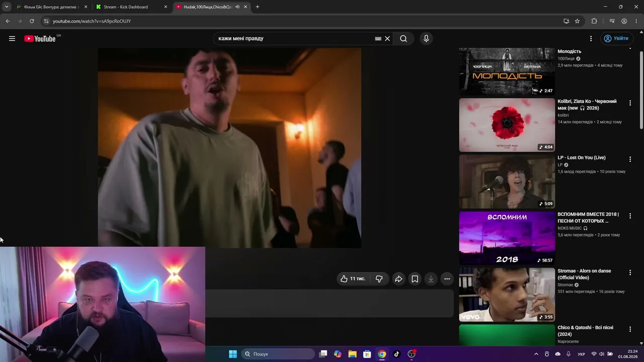This screenshot has width=644, height=362.
Task: Open title link ВСПОМНИМ ВМЕСТЕ 2018
Action: [588, 218]
